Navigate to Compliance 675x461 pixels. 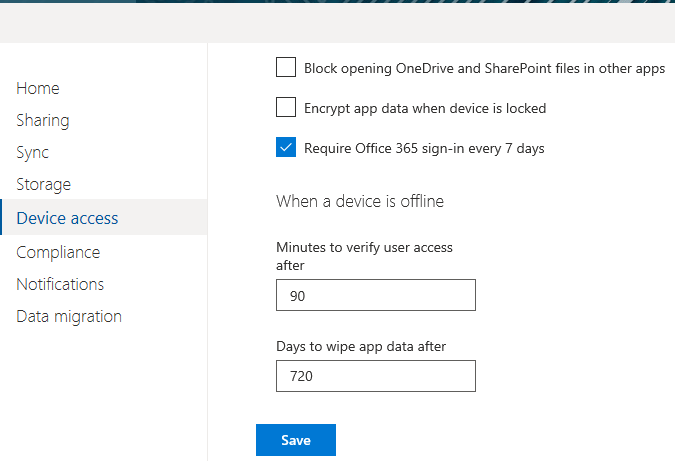click(58, 252)
